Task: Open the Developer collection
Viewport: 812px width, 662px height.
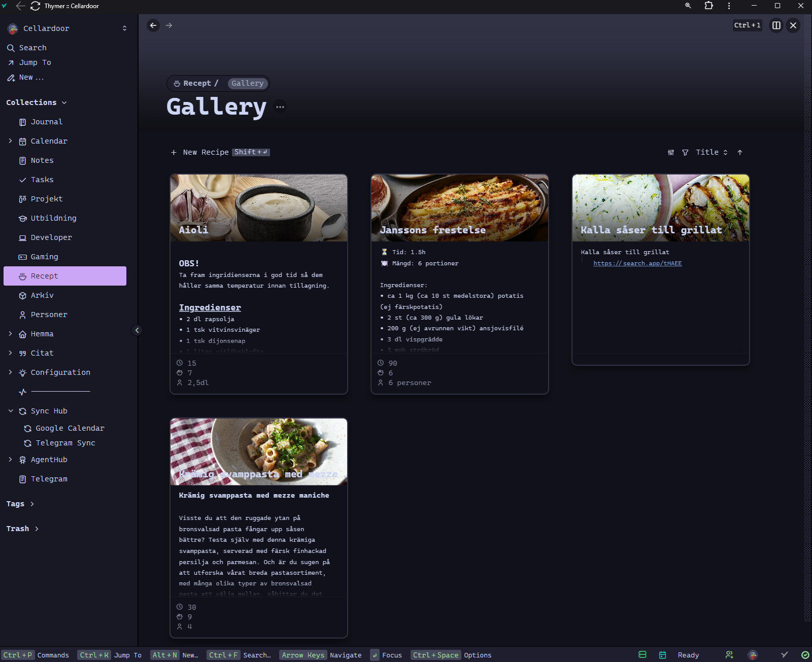Action: tap(65, 237)
